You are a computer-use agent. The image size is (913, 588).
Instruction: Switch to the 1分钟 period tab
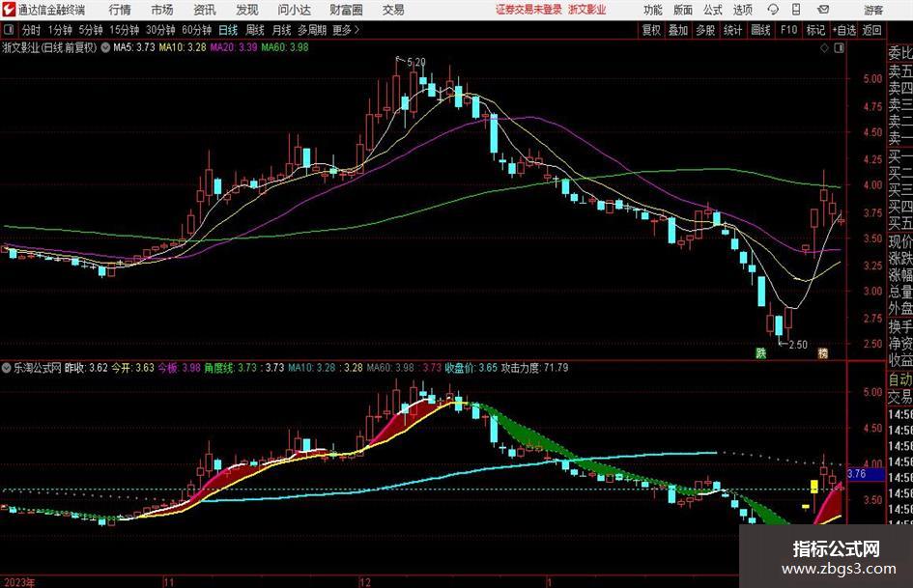click(x=60, y=30)
